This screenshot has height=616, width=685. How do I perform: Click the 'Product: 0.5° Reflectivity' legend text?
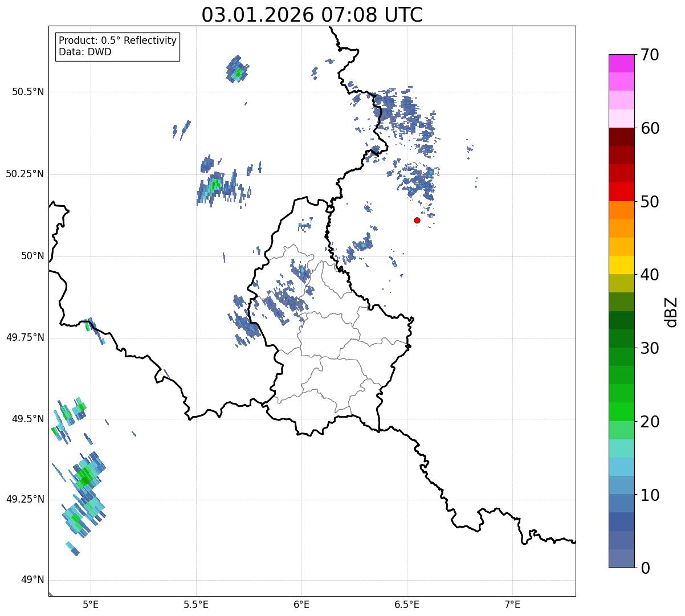117,40
